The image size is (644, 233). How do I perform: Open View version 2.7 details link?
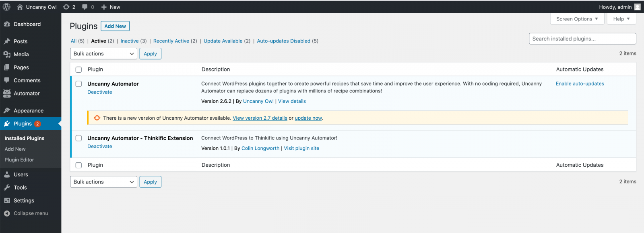[x=260, y=118]
